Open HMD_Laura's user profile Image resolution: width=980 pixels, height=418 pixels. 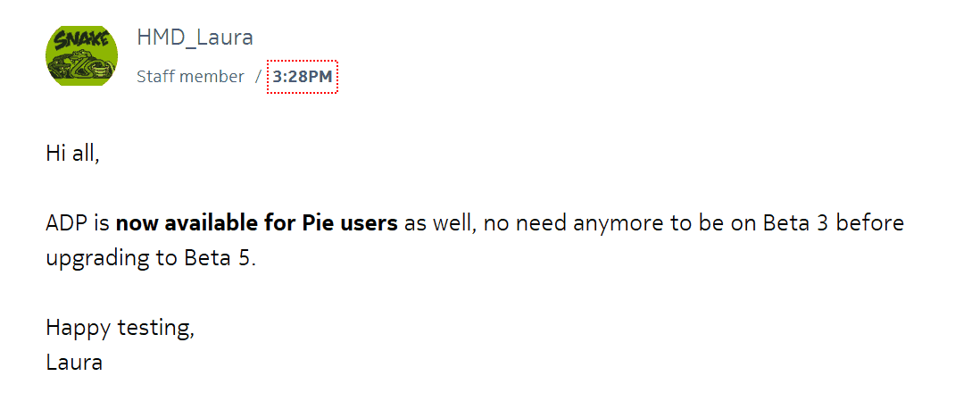(x=195, y=38)
